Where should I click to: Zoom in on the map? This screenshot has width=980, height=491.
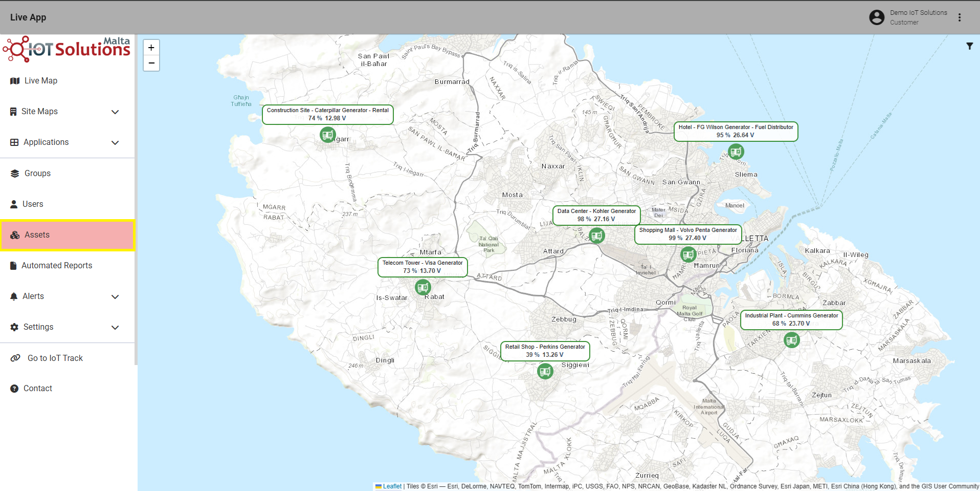151,48
